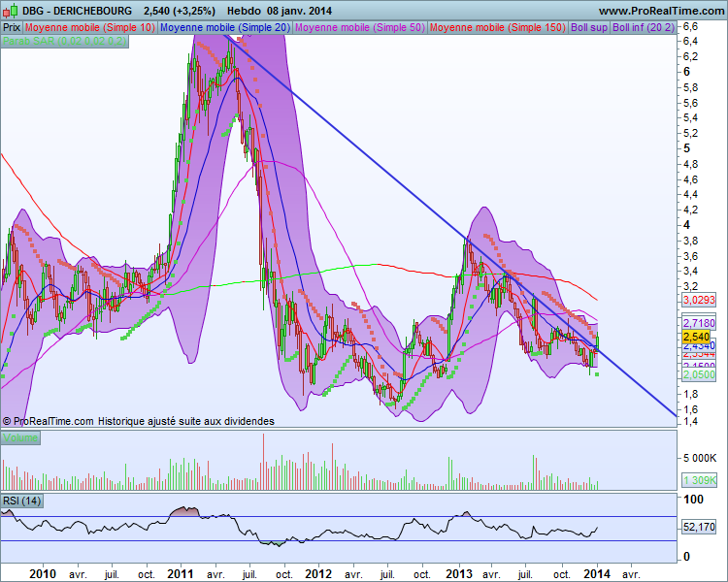Click the 3,0293 price label
This screenshot has height=582, width=728.
click(699, 300)
